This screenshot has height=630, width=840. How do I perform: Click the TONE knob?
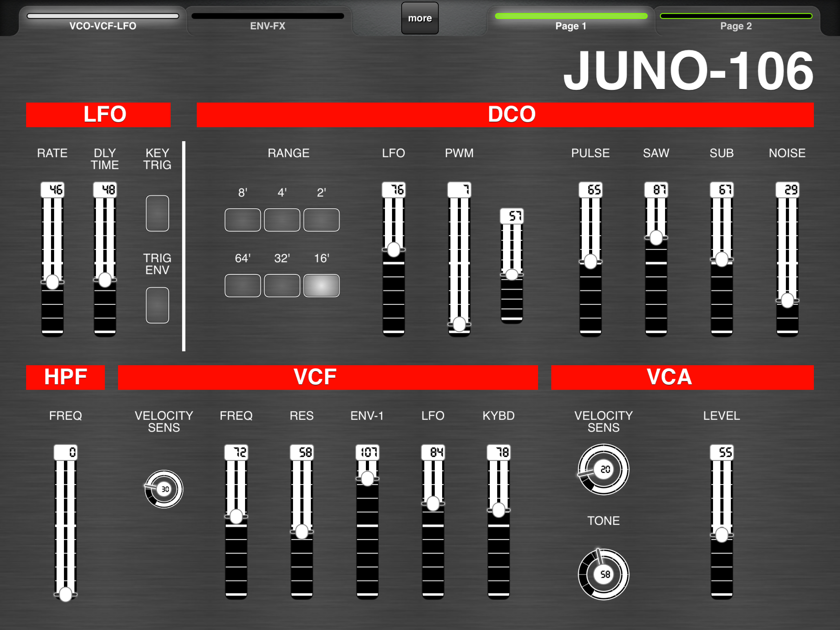pyautogui.click(x=604, y=575)
